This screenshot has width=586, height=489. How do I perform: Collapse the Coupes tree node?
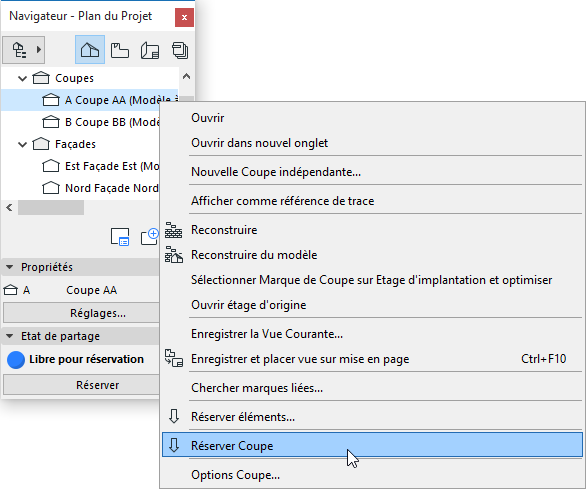[x=22, y=79]
